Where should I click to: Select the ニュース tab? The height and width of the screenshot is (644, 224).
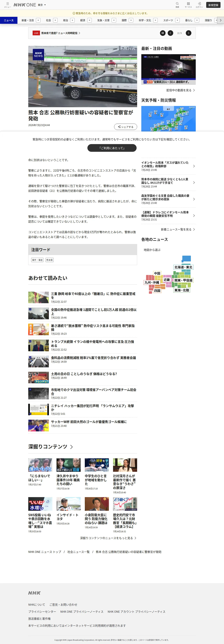(9, 20)
